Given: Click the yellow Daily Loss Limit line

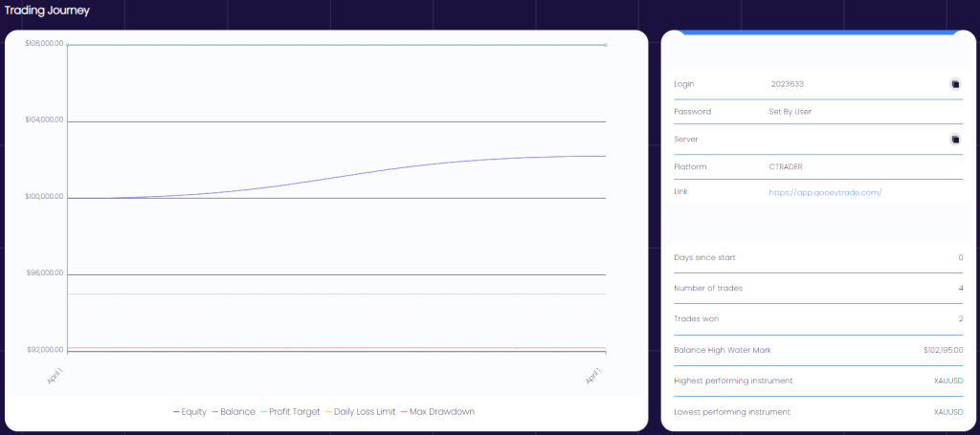Looking at the screenshot, I should tap(336, 294).
